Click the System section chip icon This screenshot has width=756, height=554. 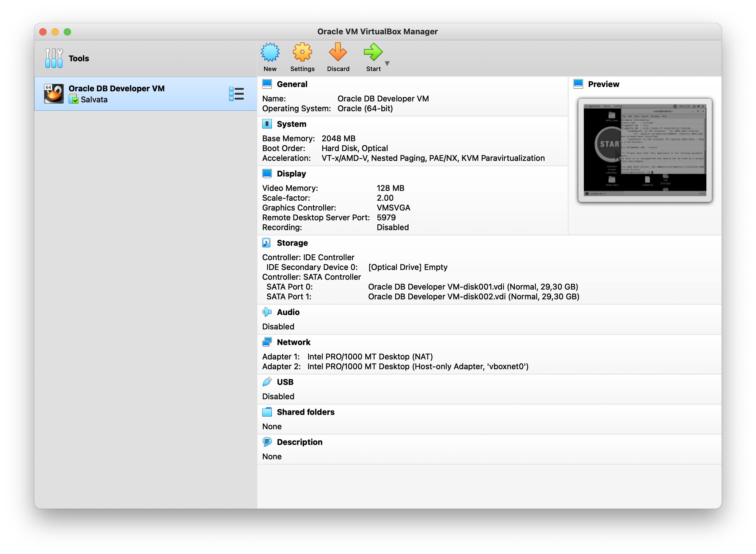[x=267, y=124]
